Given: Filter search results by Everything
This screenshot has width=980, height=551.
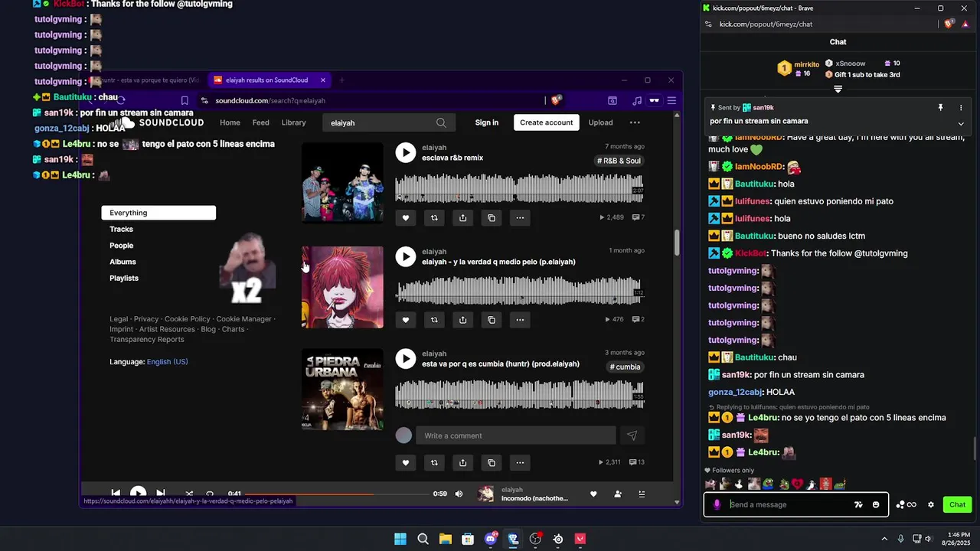Looking at the screenshot, I should pos(158,213).
